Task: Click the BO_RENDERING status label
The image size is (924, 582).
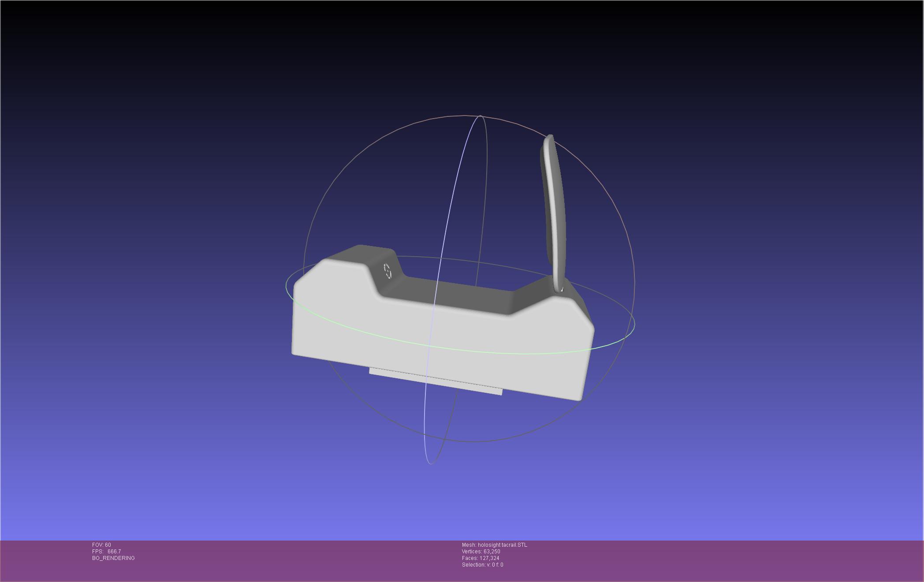Action: [113, 558]
